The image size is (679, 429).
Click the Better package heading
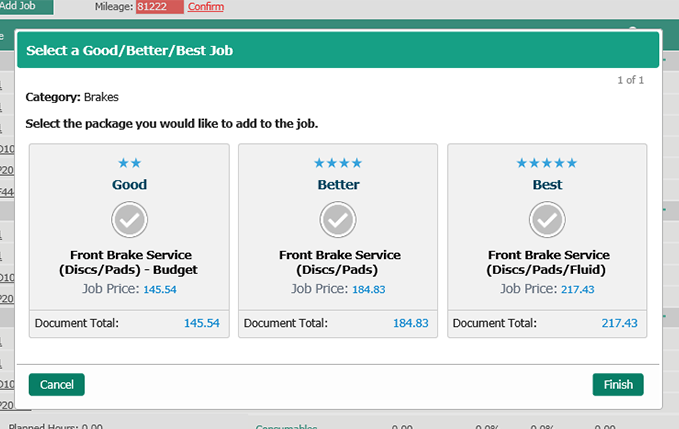click(338, 185)
